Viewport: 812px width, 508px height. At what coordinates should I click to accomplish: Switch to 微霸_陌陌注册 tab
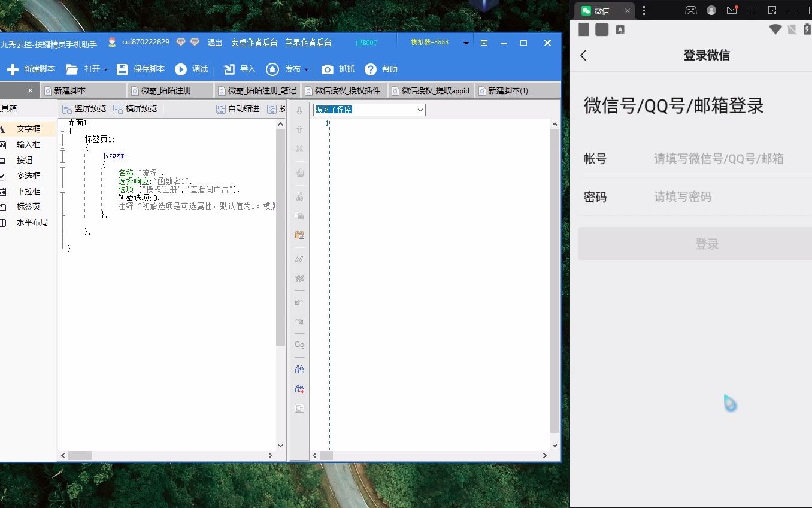tap(170, 90)
